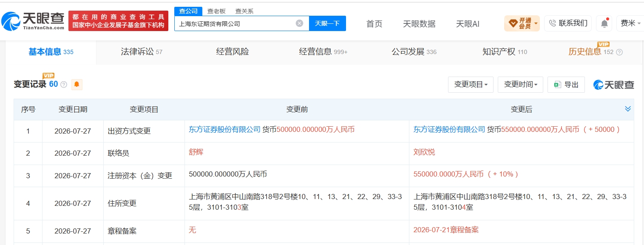
Task: Open the 变更项目 filter dropdown
Action: pyautogui.click(x=471, y=85)
